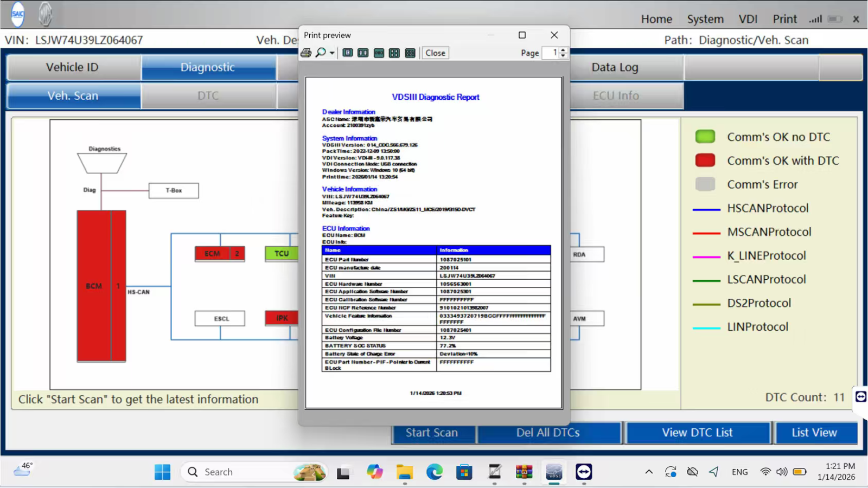
Task: Select the two-pages layout icon
Action: click(x=363, y=53)
